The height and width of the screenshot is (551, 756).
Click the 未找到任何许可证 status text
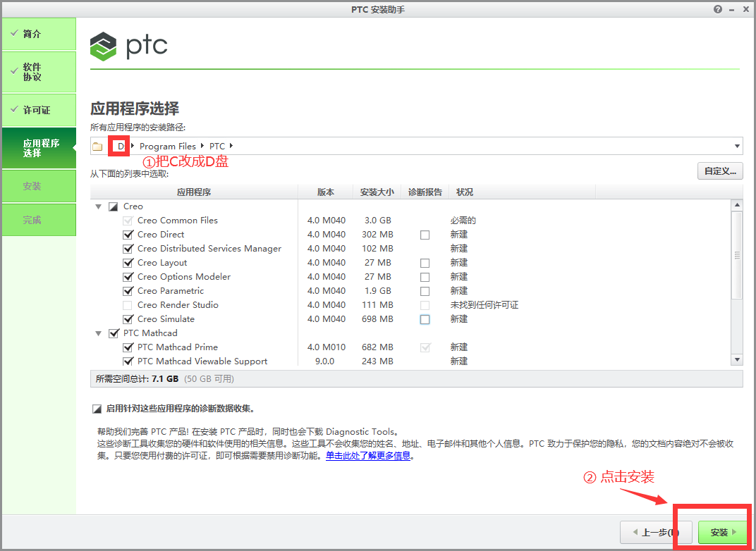click(484, 305)
